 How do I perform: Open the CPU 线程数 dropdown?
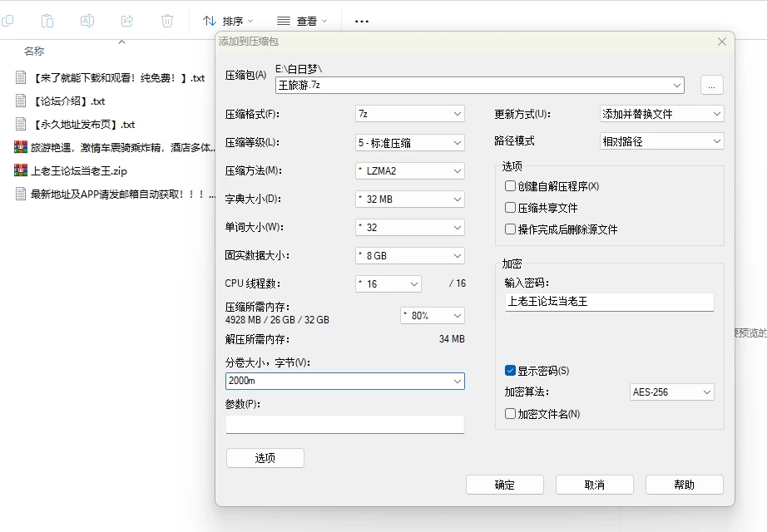pyautogui.click(x=388, y=284)
